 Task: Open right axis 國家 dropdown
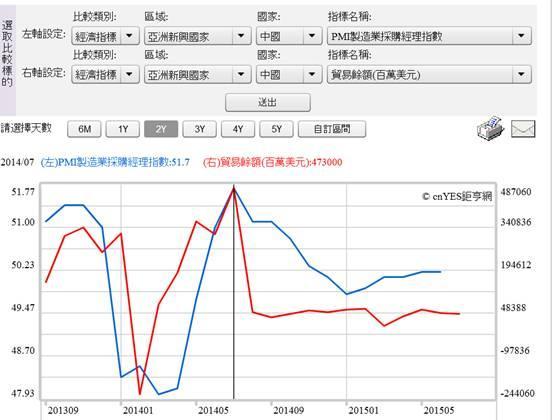point(289,74)
